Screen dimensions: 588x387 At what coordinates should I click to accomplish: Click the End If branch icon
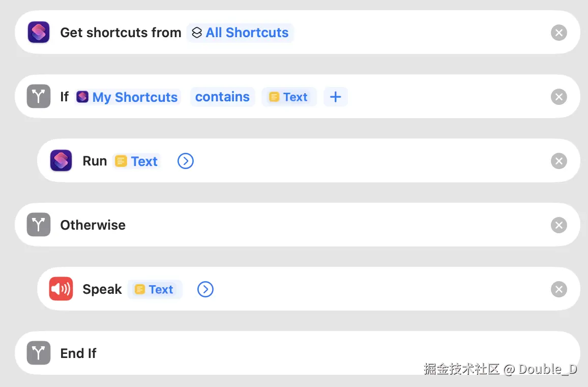(x=39, y=353)
